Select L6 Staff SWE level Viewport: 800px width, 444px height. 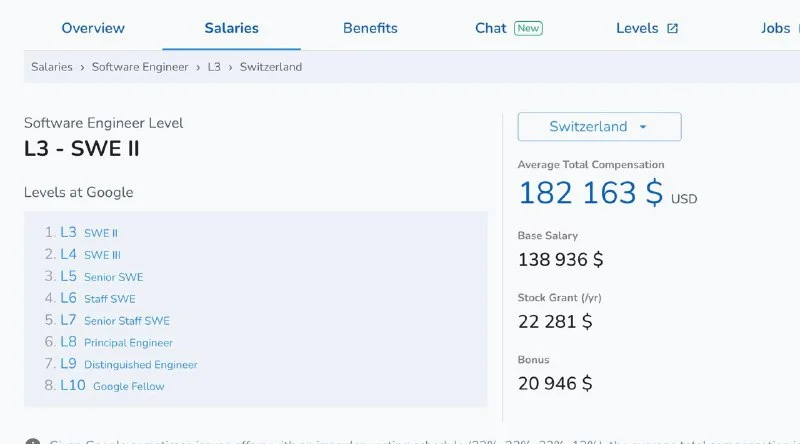click(x=97, y=299)
